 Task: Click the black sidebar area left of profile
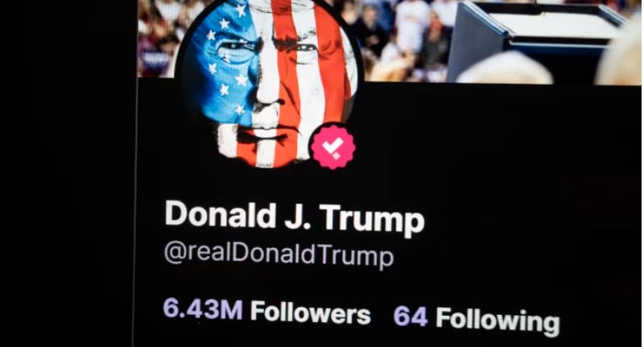[66, 173]
